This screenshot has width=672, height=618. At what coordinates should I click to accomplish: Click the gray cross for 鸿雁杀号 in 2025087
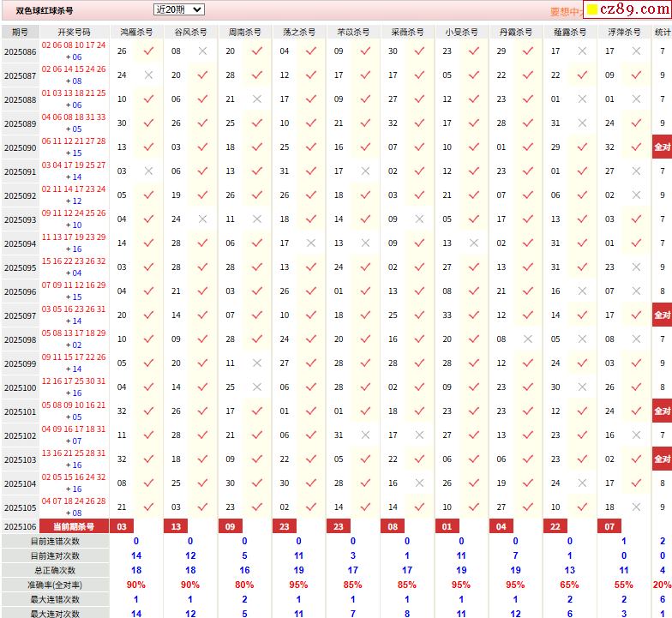pyautogui.click(x=148, y=75)
